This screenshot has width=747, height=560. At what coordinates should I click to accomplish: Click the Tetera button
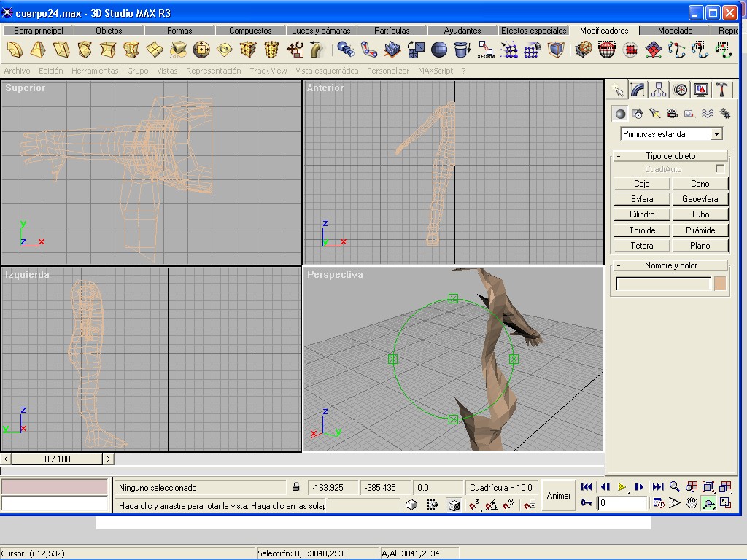tap(642, 246)
